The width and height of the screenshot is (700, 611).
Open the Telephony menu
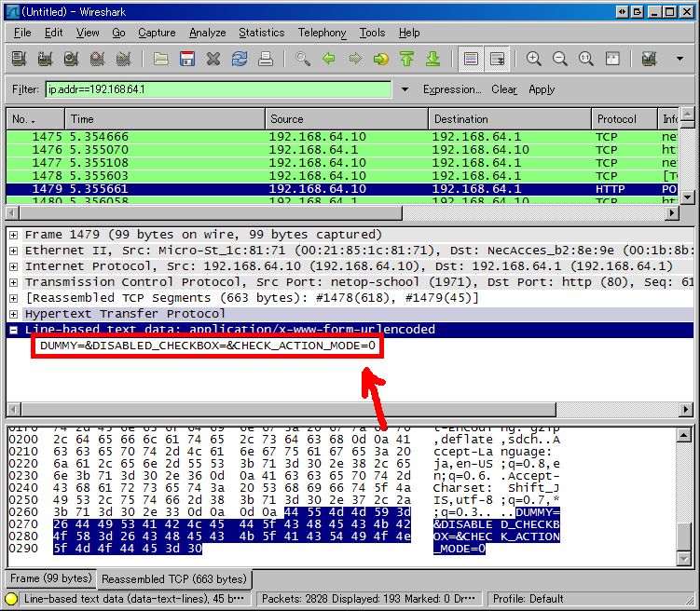pyautogui.click(x=323, y=33)
